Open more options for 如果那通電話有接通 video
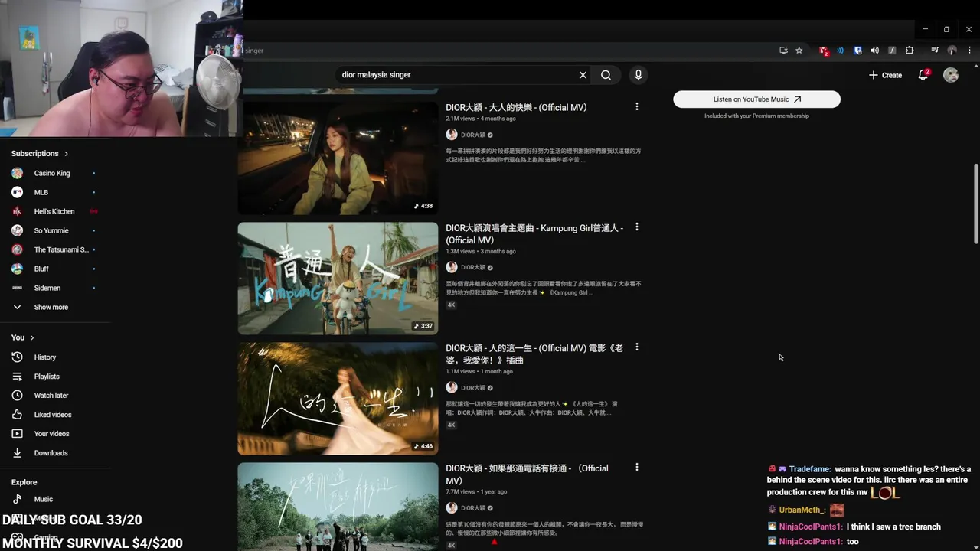The image size is (980, 551). pyautogui.click(x=636, y=468)
